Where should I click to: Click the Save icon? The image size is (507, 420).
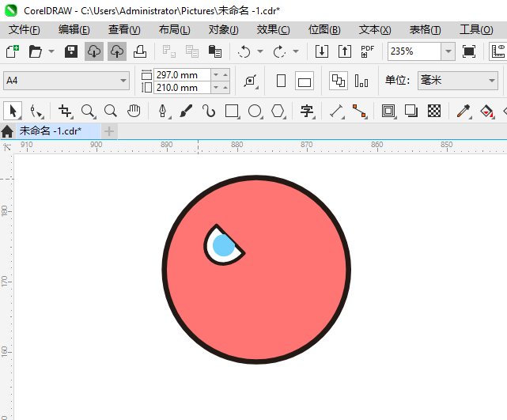pos(70,51)
